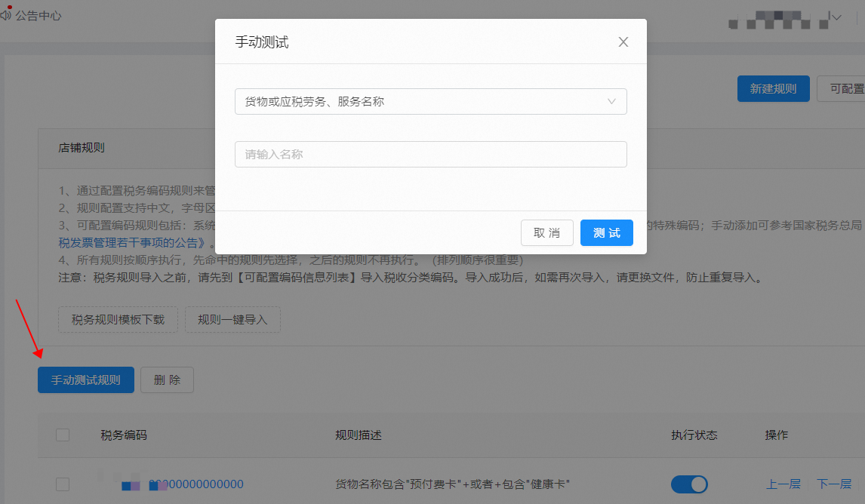This screenshot has height=504, width=865.
Task: Click the 取消 button in dialog
Action: pyautogui.click(x=546, y=232)
